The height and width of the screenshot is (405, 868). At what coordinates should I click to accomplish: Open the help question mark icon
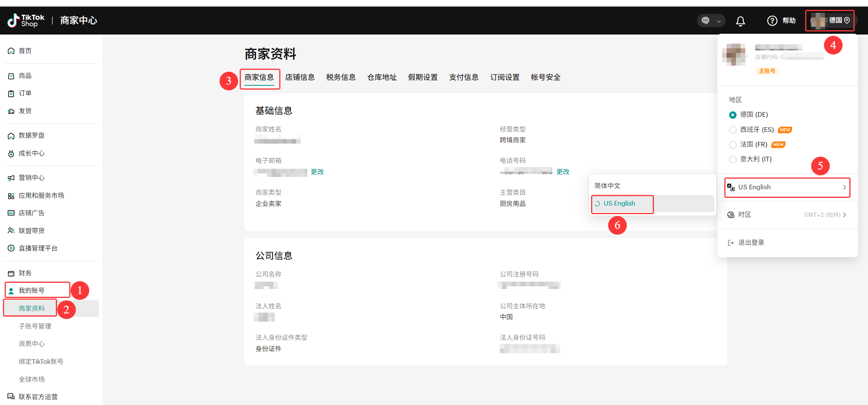pos(772,21)
